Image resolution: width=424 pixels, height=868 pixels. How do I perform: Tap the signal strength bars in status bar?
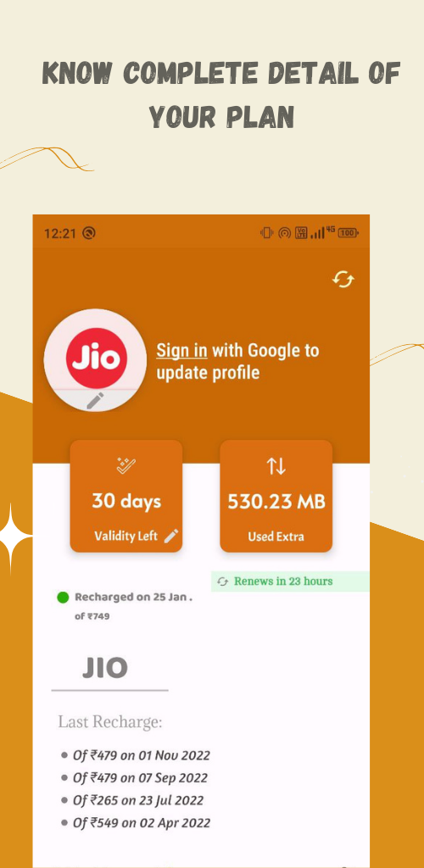tap(317, 233)
